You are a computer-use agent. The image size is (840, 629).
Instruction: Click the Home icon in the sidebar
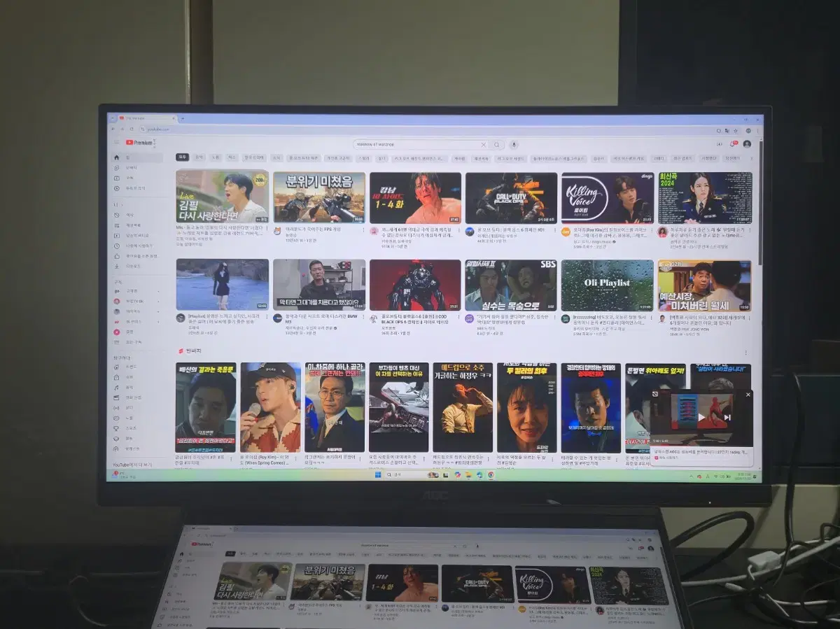pos(117,158)
